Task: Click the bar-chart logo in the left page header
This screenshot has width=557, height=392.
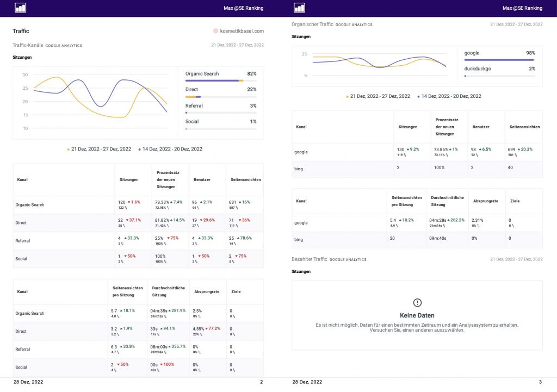Action: click(20, 8)
